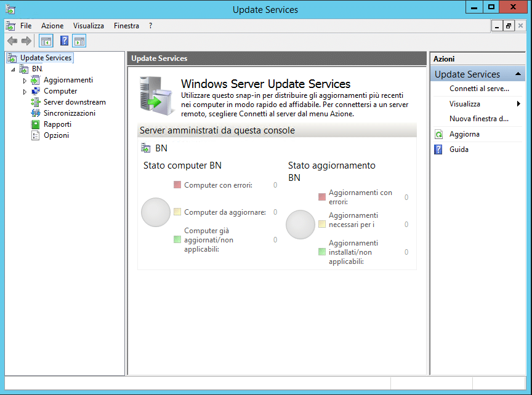Go forward with the right arrow toolbar icon
Image resolution: width=532 pixels, height=395 pixels.
[26, 41]
